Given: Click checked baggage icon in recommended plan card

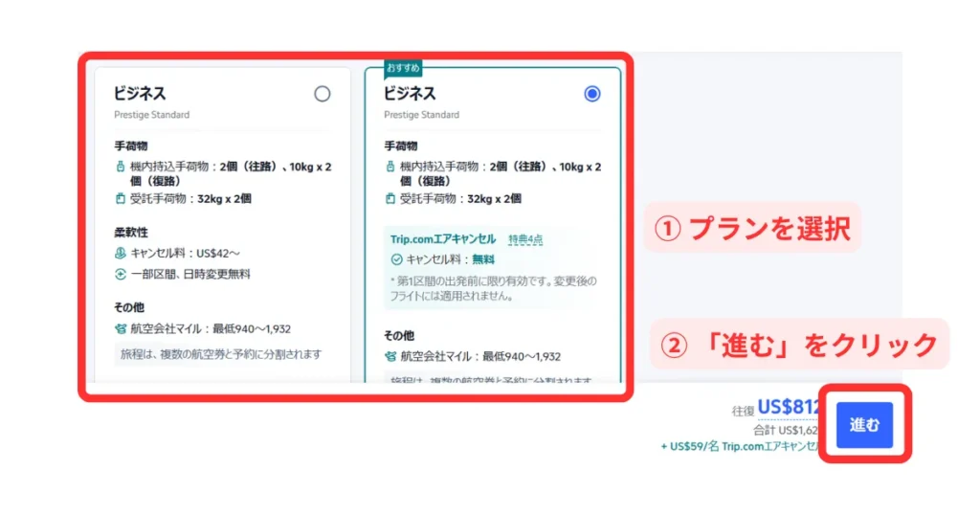Looking at the screenshot, I should [390, 199].
